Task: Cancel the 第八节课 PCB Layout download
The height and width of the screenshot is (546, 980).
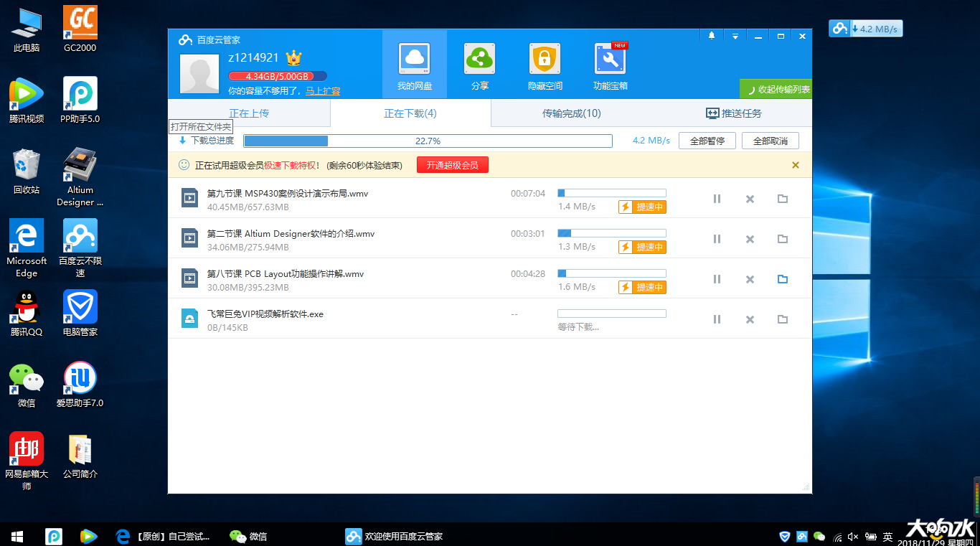Action: 750,279
